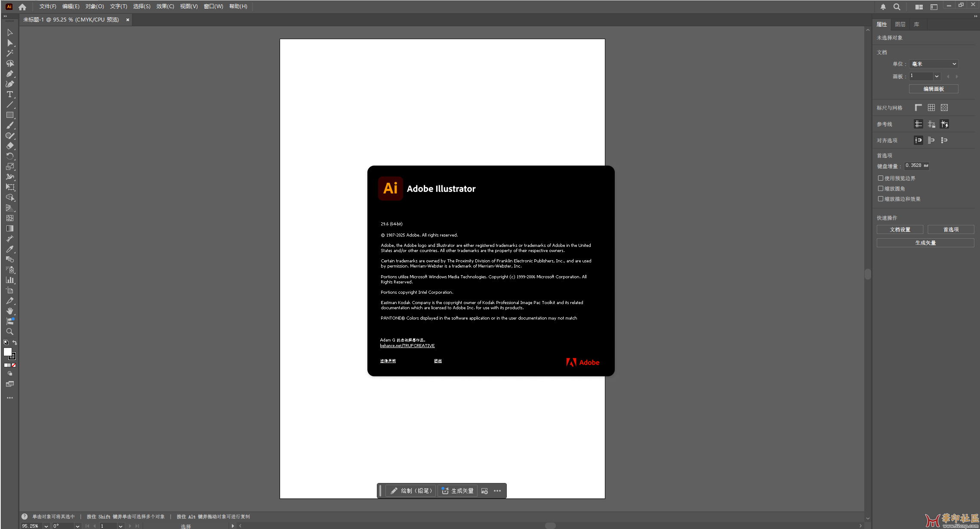Select the Line Segment tool
This screenshot has height=529, width=980.
coord(10,105)
